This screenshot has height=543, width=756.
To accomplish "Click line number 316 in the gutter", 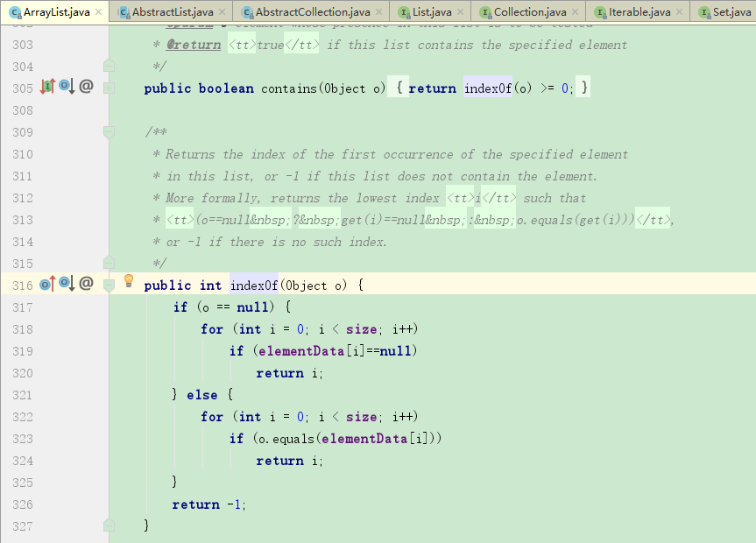I will (23, 286).
